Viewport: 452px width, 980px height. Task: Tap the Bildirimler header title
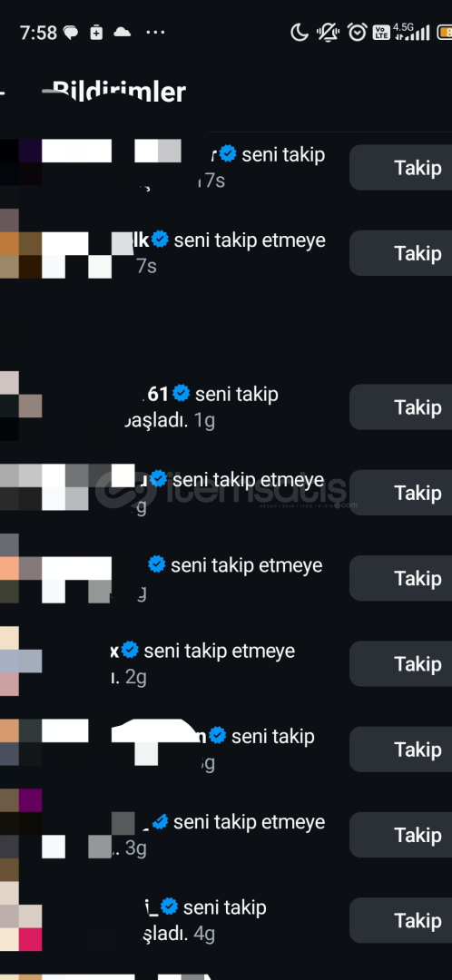(x=119, y=92)
